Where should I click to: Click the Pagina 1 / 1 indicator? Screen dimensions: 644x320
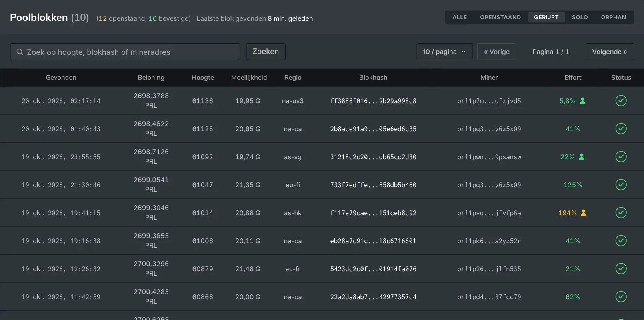click(x=551, y=52)
